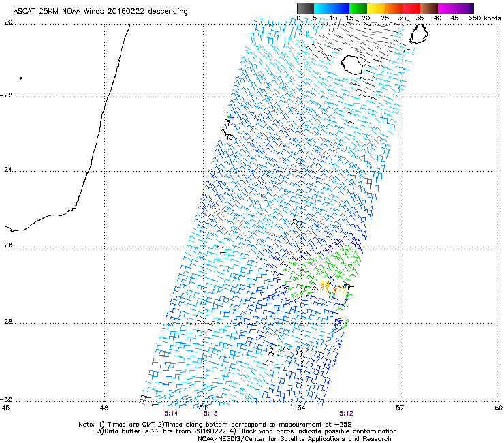This screenshot has height=443, width=504.
Task: Click the 'Note: 1) Times are GMT' line
Action: tap(215, 425)
